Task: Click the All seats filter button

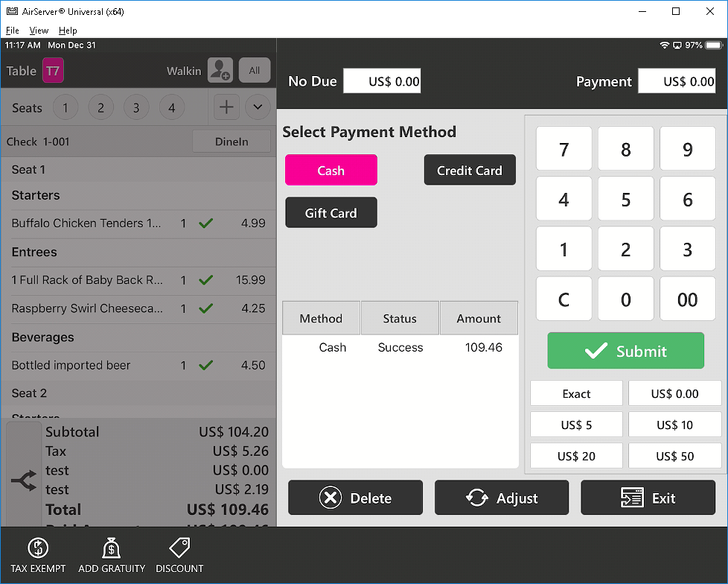Action: 255,70
